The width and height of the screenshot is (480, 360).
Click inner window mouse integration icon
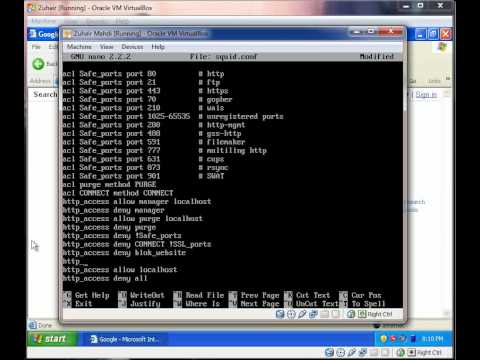pos(351,314)
